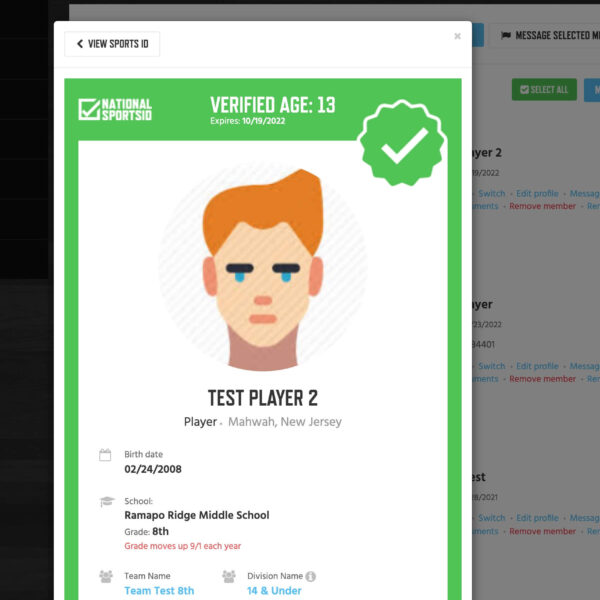This screenshot has width=600, height=600.
Task: Click Edit profile for the first member
Action: click(537, 193)
